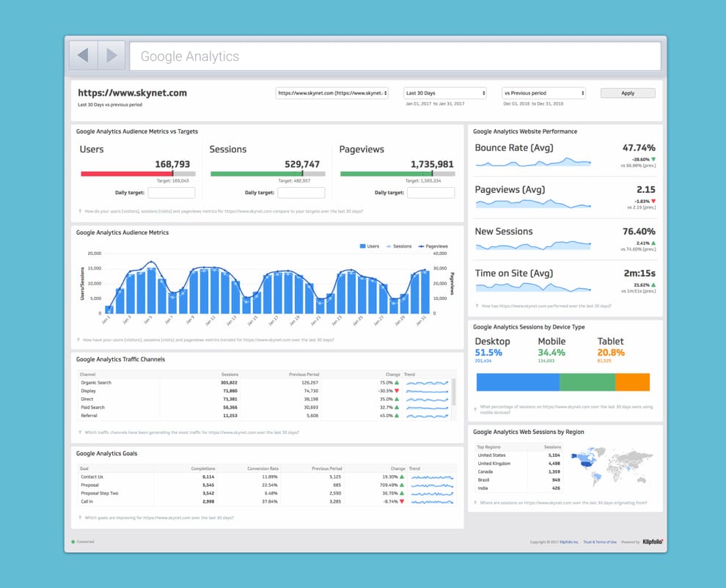
Task: Click the hint icon under Audience Metrics vs Targets
Action: click(80, 211)
